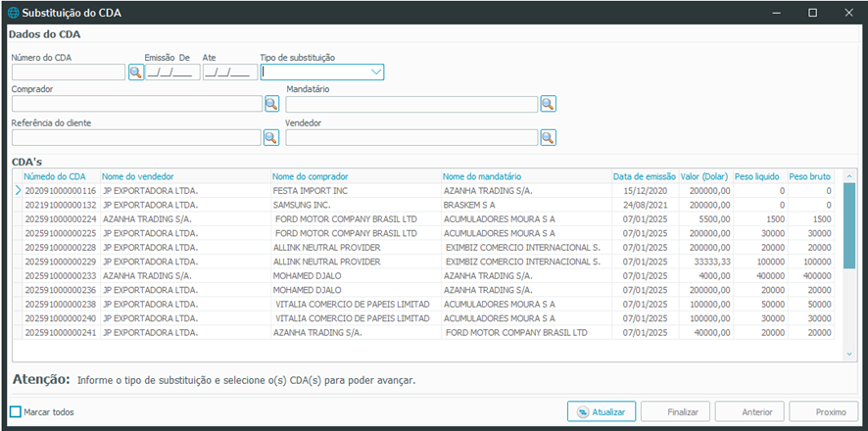The image size is (868, 431).
Task: Click the 33333,33 value cell
Action: pyautogui.click(x=705, y=262)
